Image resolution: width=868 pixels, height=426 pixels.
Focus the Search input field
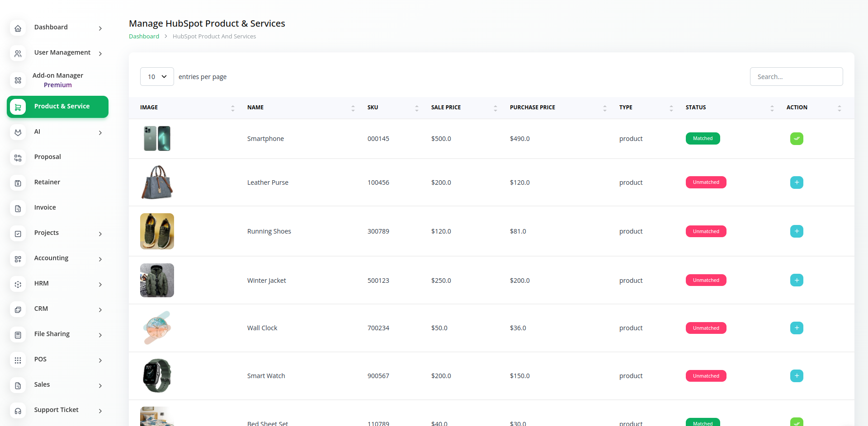click(796, 77)
